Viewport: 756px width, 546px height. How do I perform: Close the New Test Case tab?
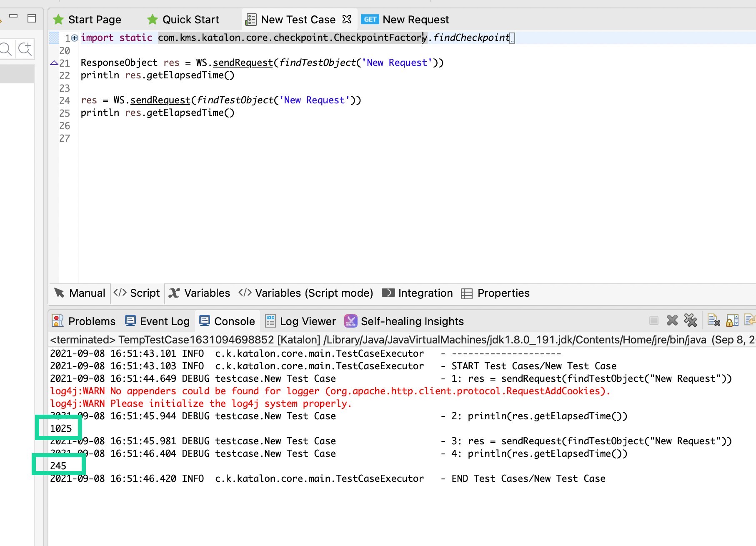click(347, 19)
